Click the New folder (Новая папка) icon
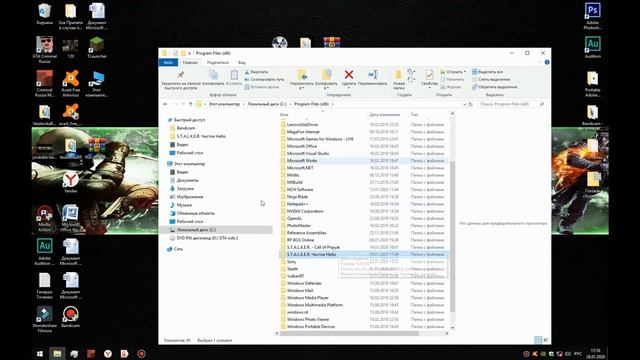 click(x=399, y=75)
